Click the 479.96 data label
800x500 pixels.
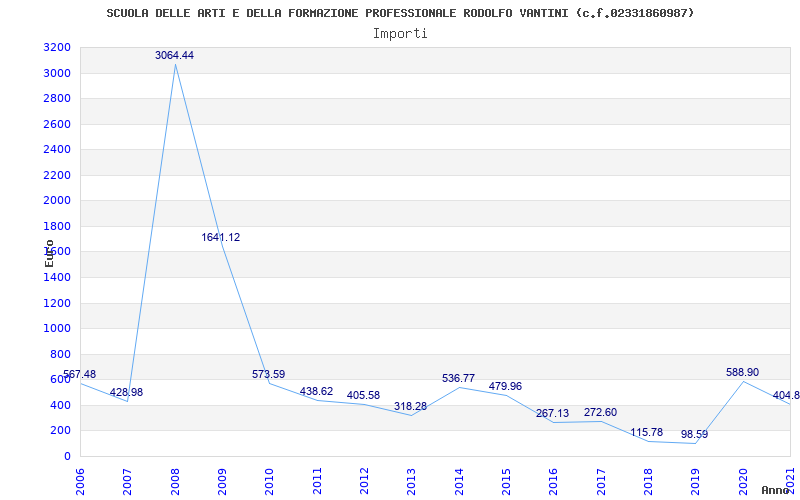pyautogui.click(x=505, y=386)
